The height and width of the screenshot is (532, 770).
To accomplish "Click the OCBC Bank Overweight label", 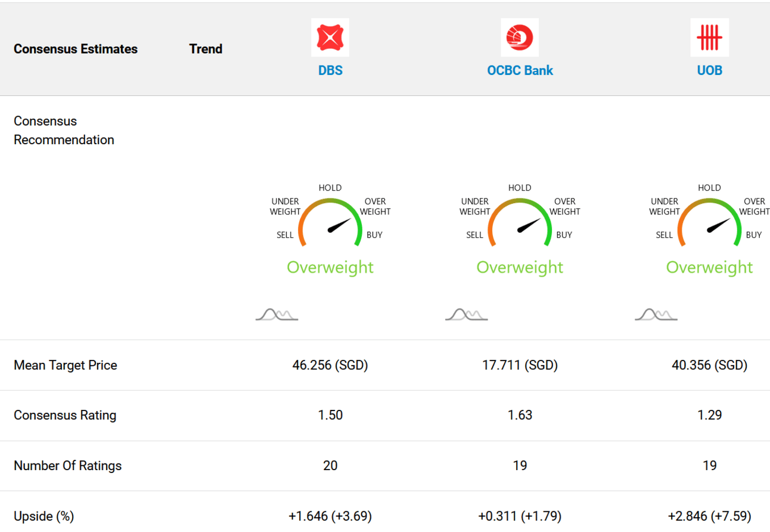I will click(520, 267).
